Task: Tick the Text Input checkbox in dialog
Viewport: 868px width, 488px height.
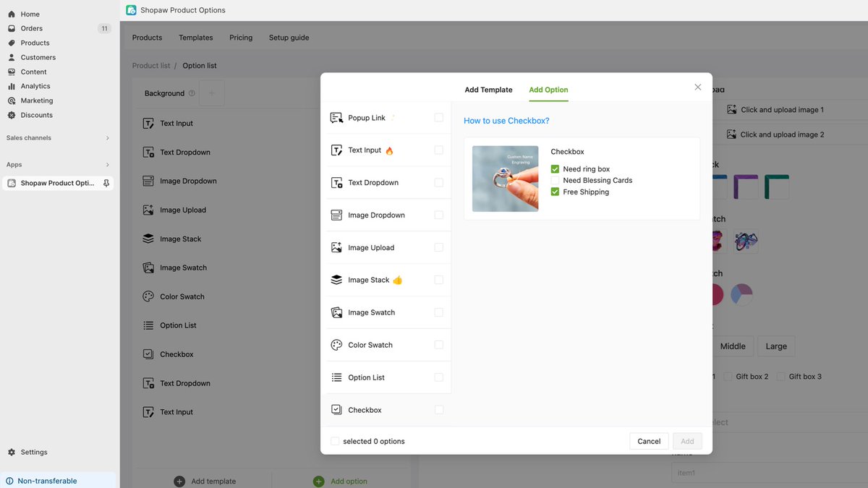Action: coord(439,150)
